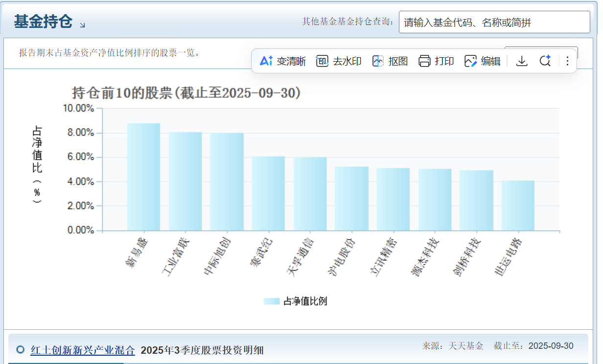Image resolution: width=603 pixels, height=364 pixels.
Task: Click the 源杰科技 bar in the chart
Action: [x=435, y=200]
